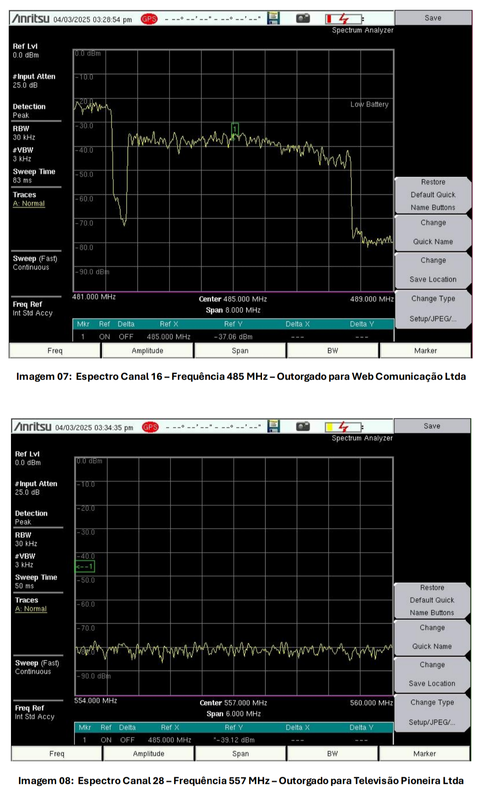Click the floppy disk icon in Imagem 08 screenshot
The image size is (482, 800).
[x=274, y=426]
